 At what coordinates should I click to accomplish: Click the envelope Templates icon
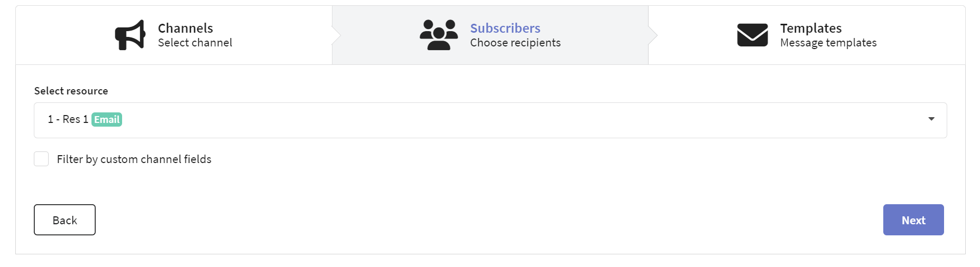752,35
